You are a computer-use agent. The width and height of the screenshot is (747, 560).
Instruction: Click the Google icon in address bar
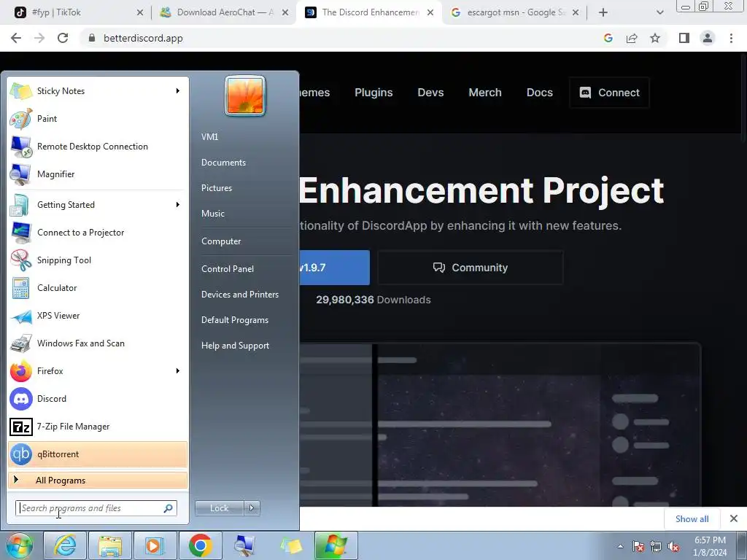[x=608, y=38]
